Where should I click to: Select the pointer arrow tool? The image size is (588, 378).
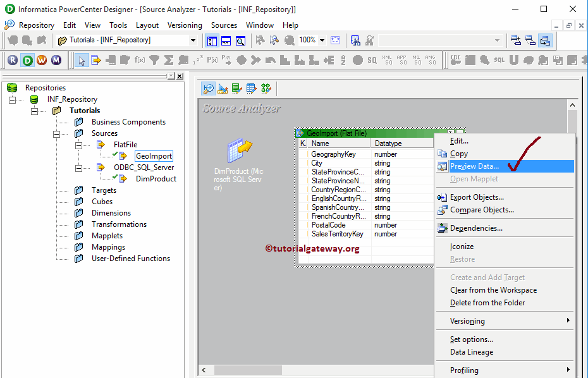[x=82, y=60]
